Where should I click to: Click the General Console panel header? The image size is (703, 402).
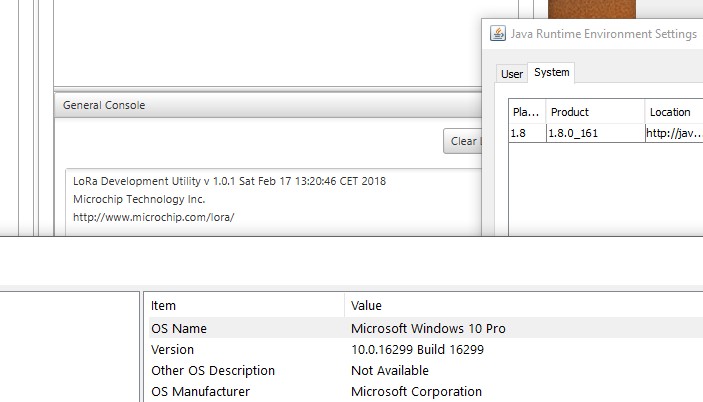coord(268,105)
